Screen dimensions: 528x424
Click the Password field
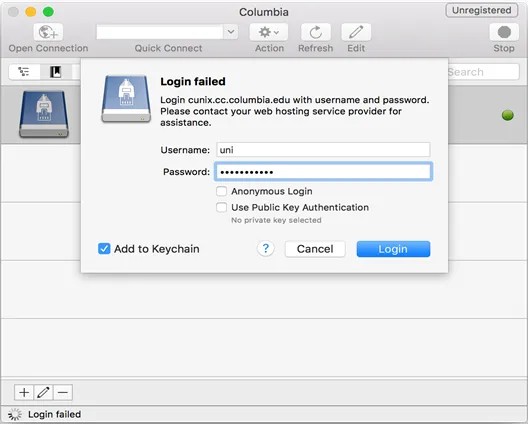pyautogui.click(x=323, y=172)
